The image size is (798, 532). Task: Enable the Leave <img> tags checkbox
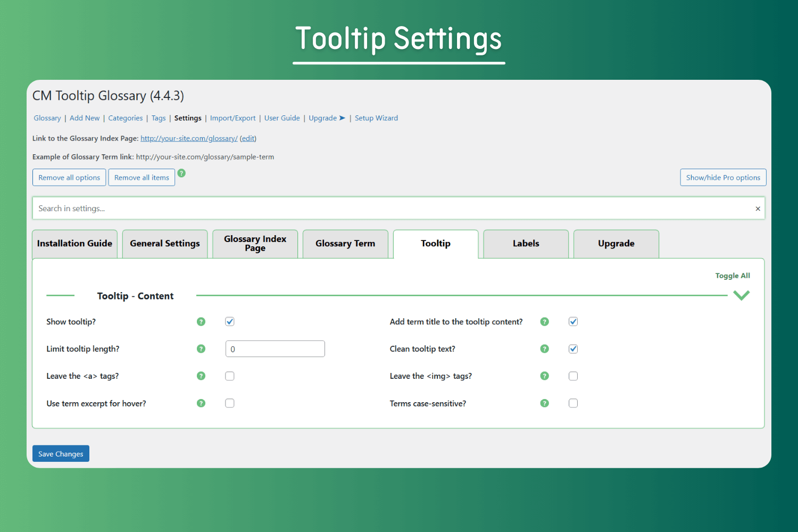click(573, 376)
